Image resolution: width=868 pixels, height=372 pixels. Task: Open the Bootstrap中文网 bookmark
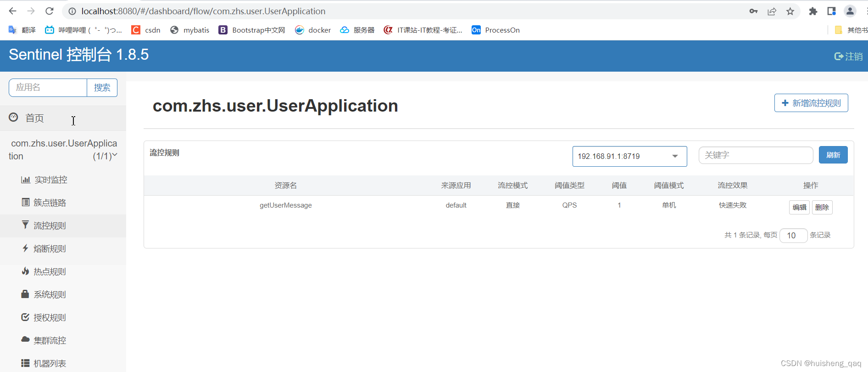252,30
